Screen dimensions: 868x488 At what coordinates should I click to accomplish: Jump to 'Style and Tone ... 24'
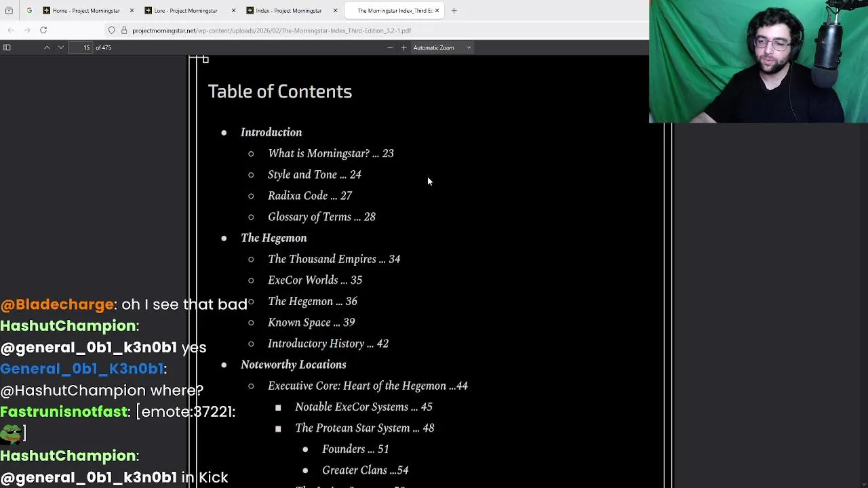click(x=315, y=174)
